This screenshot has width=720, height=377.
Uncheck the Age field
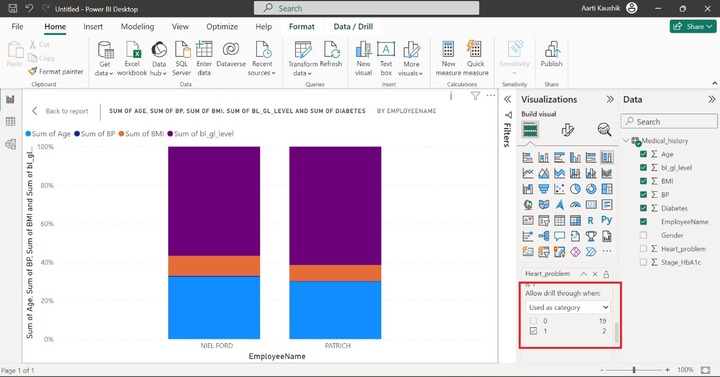(x=643, y=154)
